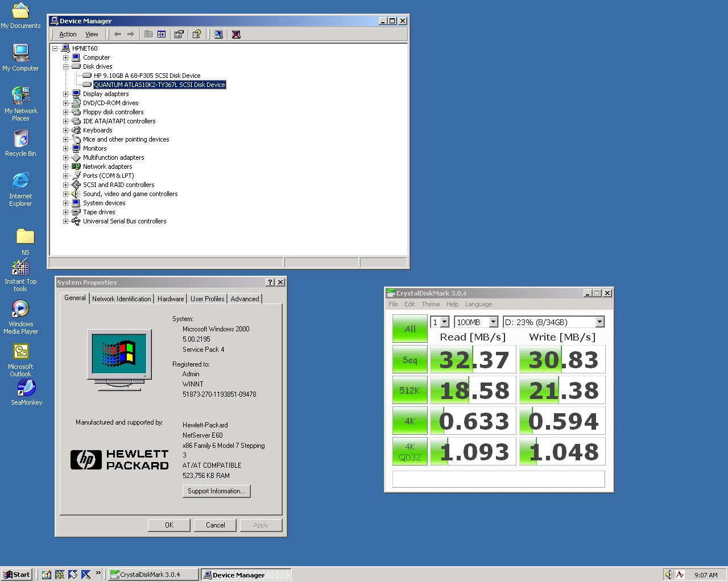Open the View menu in Device Manager

(92, 34)
